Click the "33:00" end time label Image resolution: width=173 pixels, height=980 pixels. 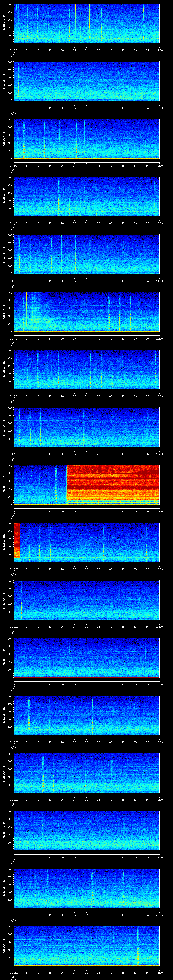tap(159, 972)
